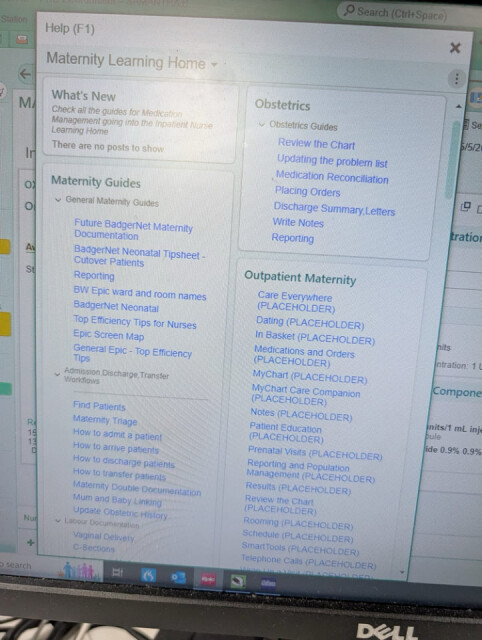Open Rooming (PLACEHOLDER) link
Viewport: 482px width, 640px height.
298,523
